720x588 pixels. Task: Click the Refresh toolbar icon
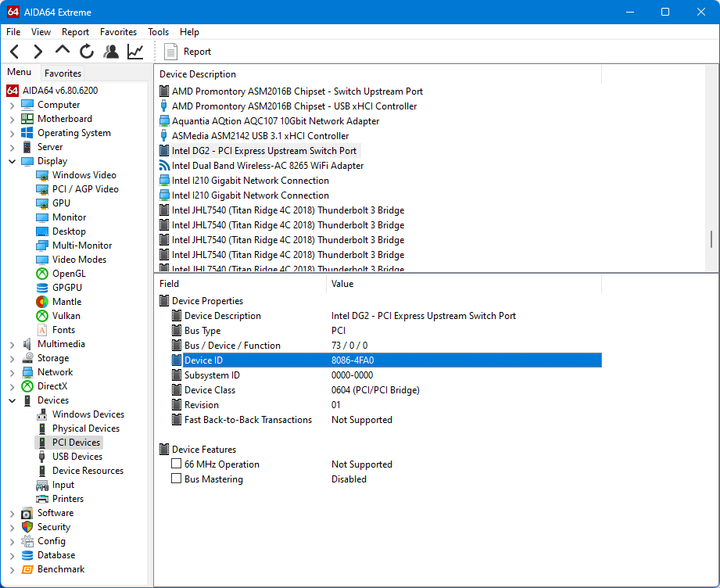[x=87, y=52]
